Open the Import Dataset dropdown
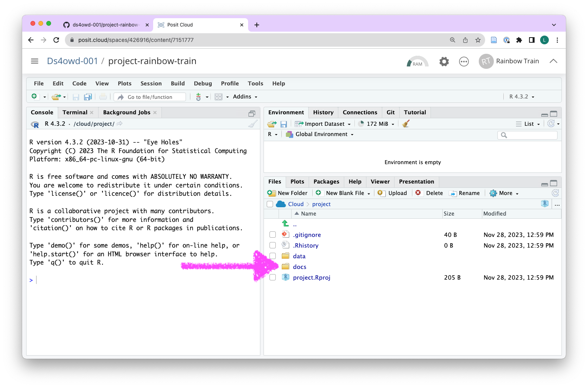 [x=323, y=124]
